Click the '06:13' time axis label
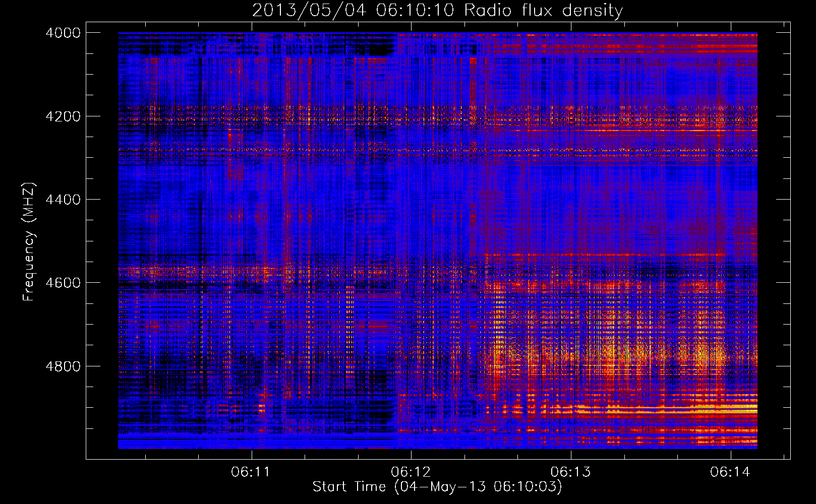Image resolution: width=816 pixels, height=504 pixels. tap(570, 472)
